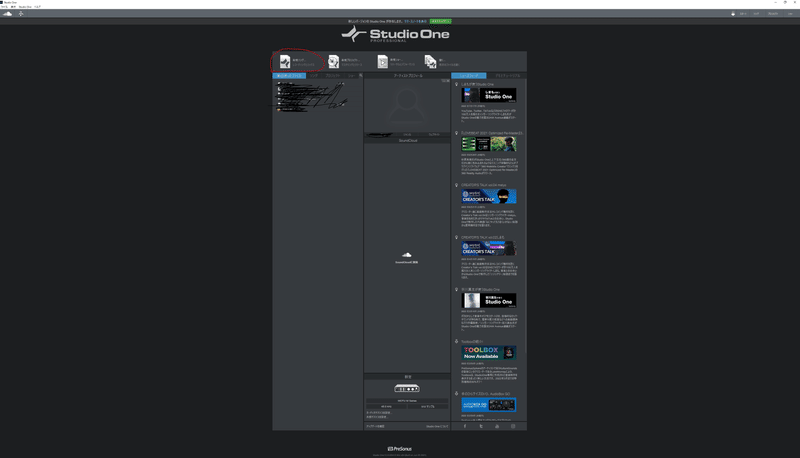Open the Recent Files tab
800x458 pixels.
tap(289, 75)
